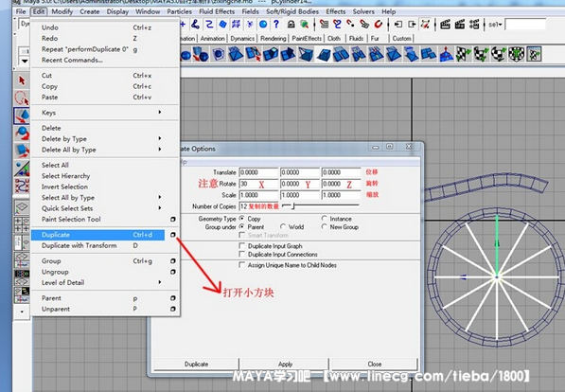Click the Apply button

286,364
